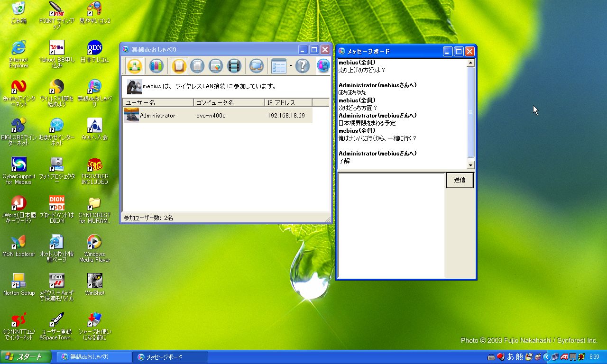
Task: Click the network connection toolbar icon
Action: [134, 66]
